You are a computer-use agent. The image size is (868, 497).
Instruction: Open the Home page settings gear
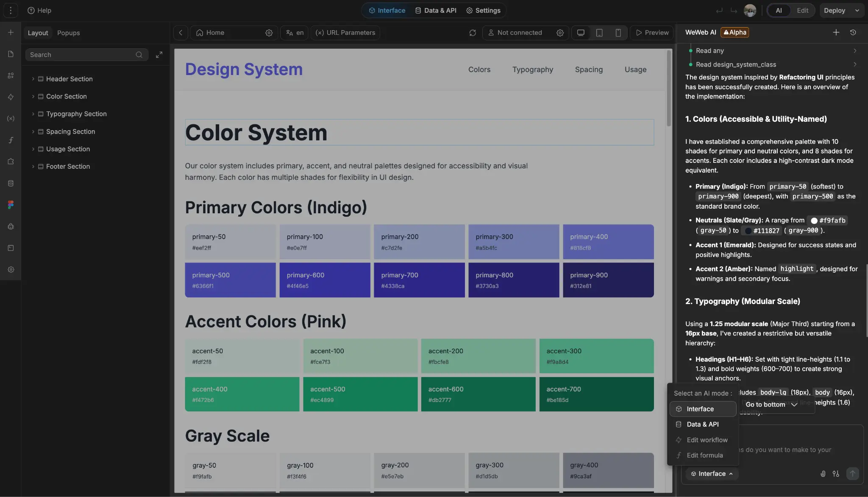coord(269,33)
